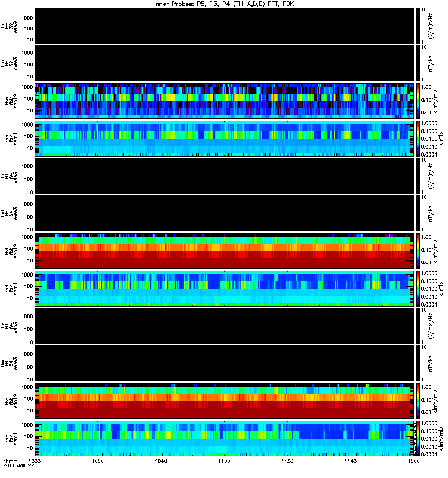The image size is (448, 478).
Task: Click the color bar of the fbk edc12
Action: tap(418, 401)
